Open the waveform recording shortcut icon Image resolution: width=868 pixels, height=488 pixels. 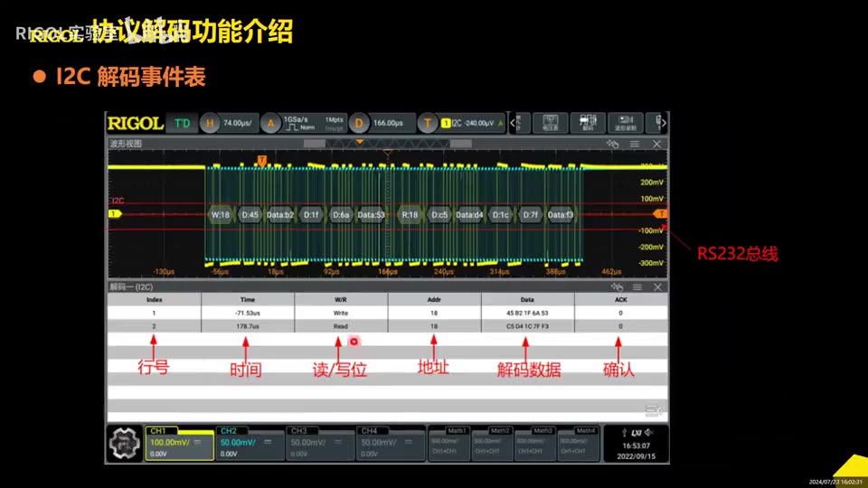[626, 123]
